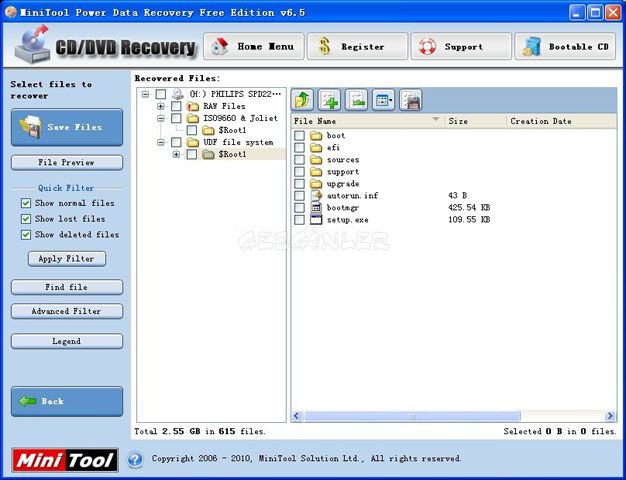Click the boot folder icon
Image resolution: width=626 pixels, height=480 pixels.
(316, 136)
